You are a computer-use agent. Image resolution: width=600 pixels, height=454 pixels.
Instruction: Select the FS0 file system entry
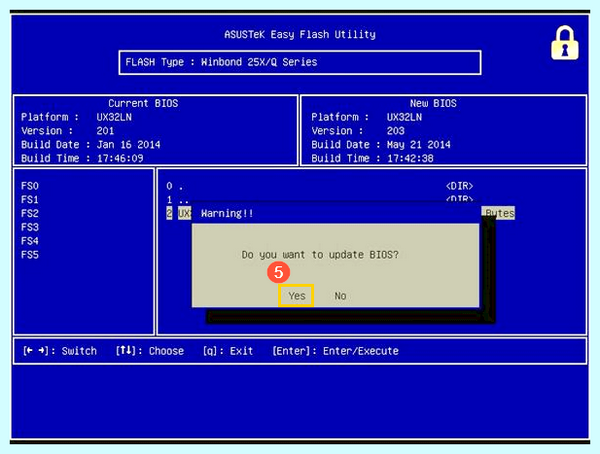pyautogui.click(x=30, y=186)
